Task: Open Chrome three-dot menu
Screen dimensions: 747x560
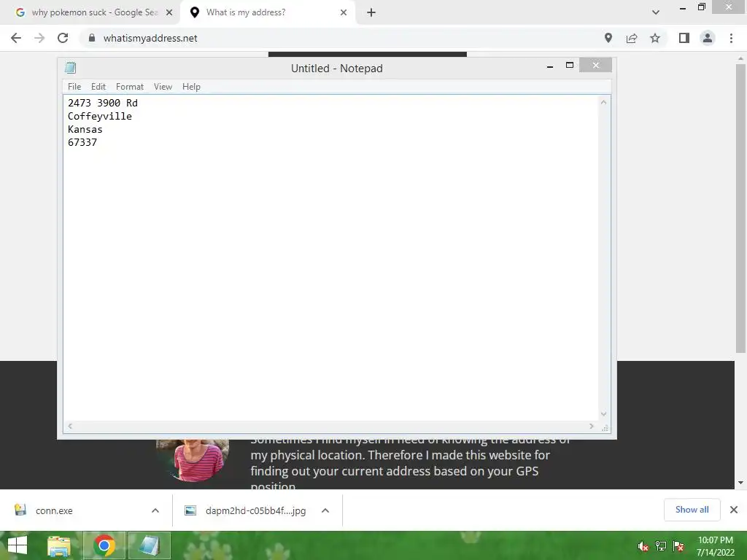Action: [x=731, y=38]
